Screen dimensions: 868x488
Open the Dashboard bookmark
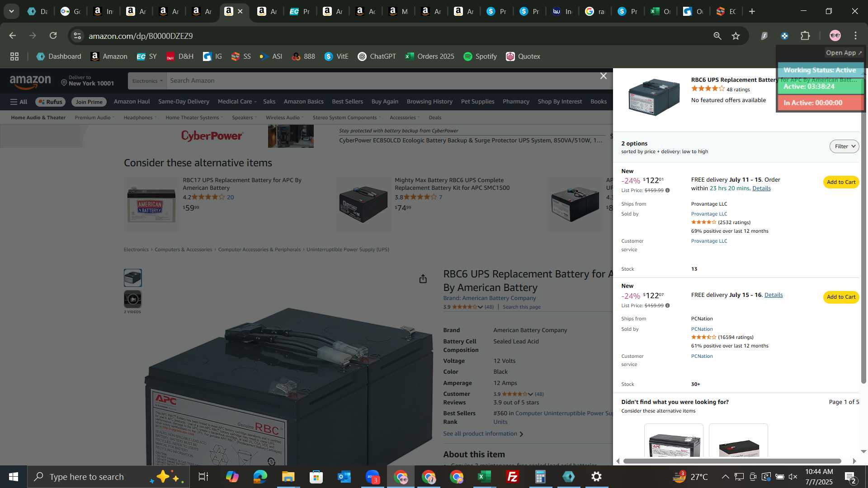[59, 56]
